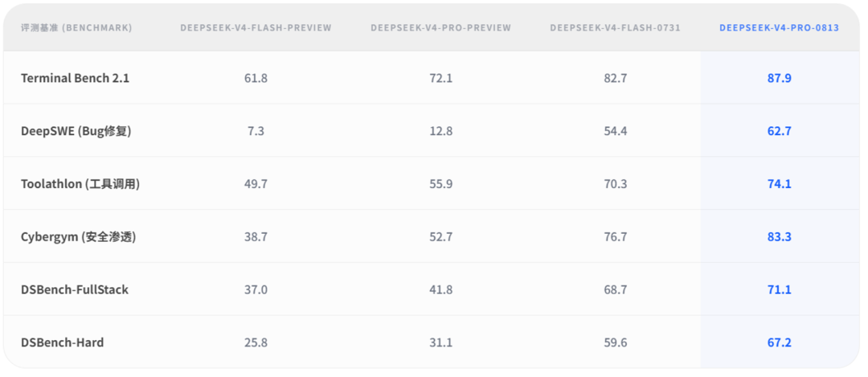Click the DEEPSEEK-V4-PRO-PREVIEW column header
The height and width of the screenshot is (377, 868).
click(440, 27)
